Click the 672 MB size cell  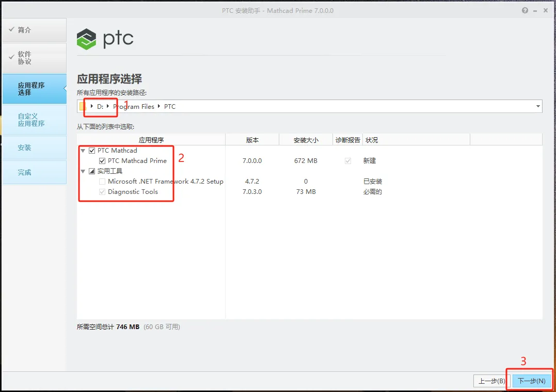coord(306,161)
